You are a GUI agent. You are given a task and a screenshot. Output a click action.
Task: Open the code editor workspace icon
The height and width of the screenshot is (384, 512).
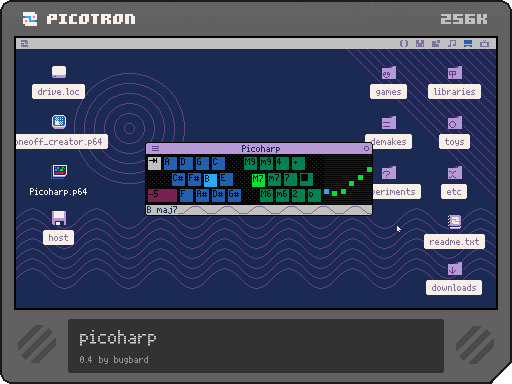(x=404, y=43)
